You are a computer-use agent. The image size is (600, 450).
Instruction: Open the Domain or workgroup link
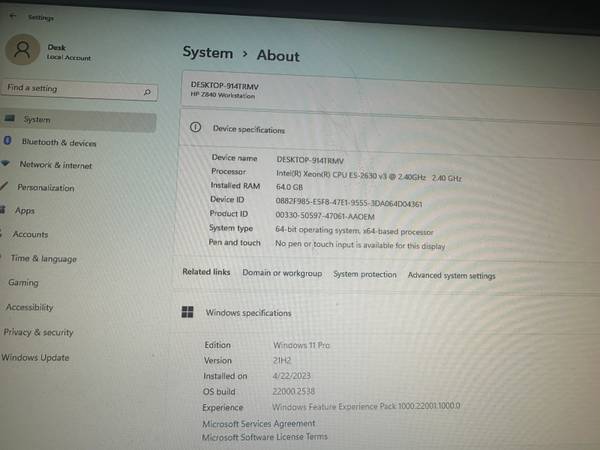point(282,274)
